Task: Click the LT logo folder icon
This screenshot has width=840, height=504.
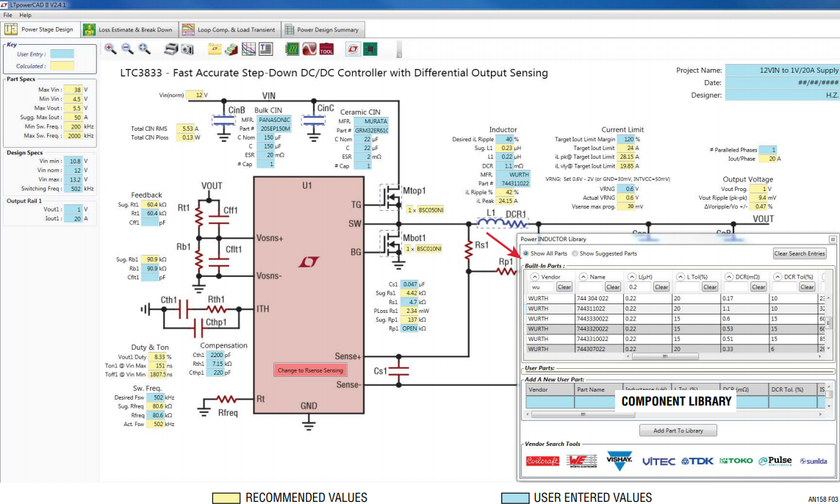Action: (215, 49)
